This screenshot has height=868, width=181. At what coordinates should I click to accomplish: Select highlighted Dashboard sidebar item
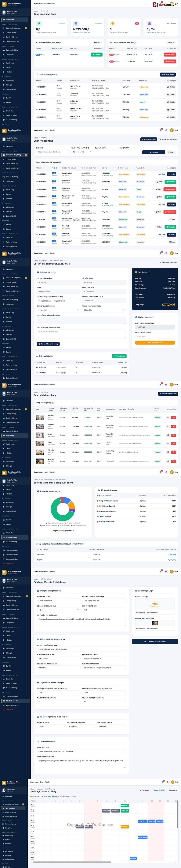pyautogui.click(x=15, y=20)
